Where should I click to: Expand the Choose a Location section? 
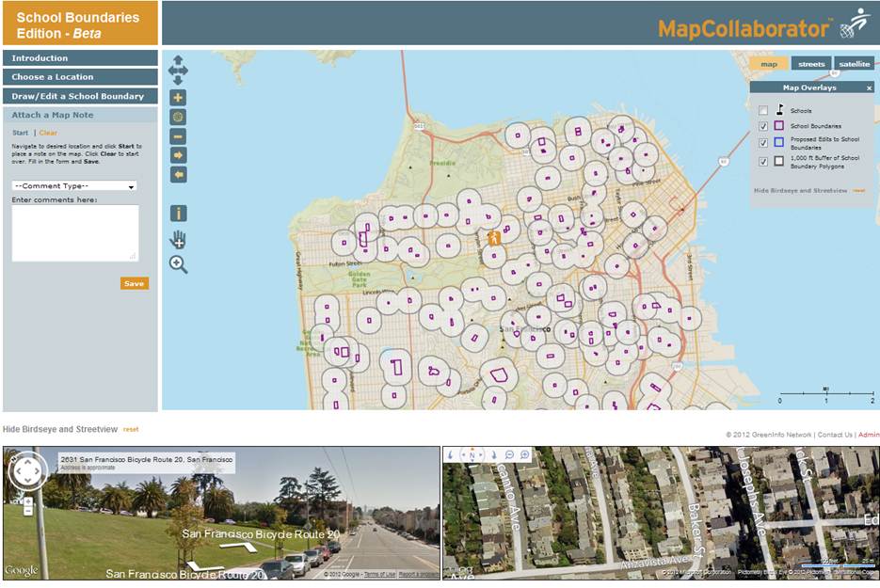coord(80,77)
